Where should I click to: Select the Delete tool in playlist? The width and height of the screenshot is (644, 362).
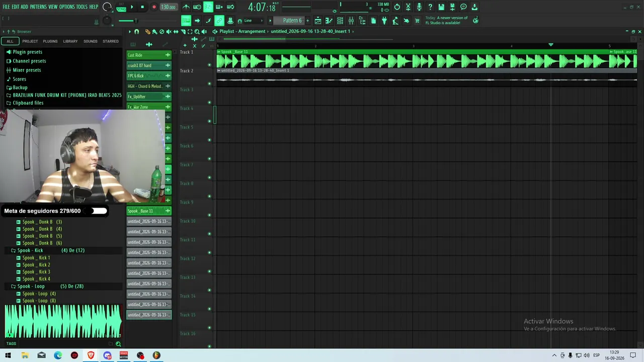(x=162, y=32)
